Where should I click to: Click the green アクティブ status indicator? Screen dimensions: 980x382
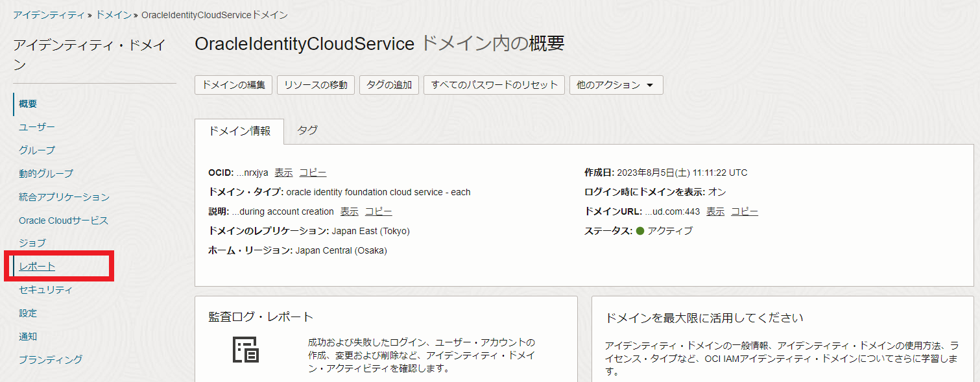point(640,231)
